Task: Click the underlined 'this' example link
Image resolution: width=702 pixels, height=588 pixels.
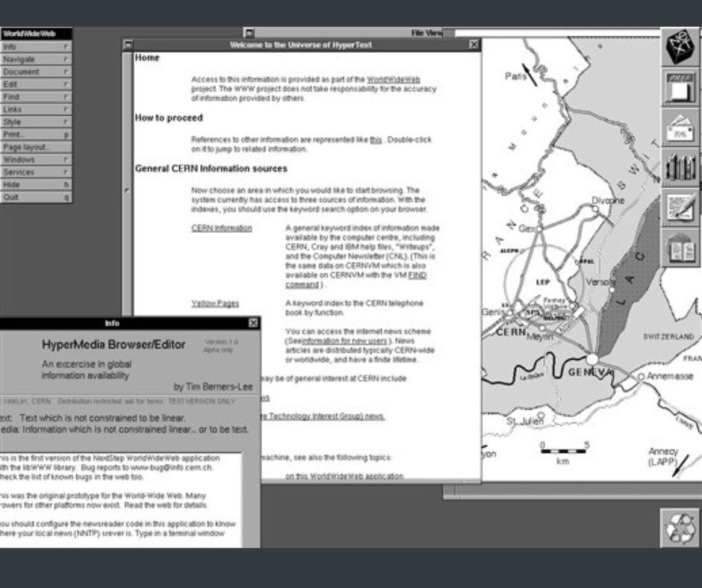Action: point(376,140)
